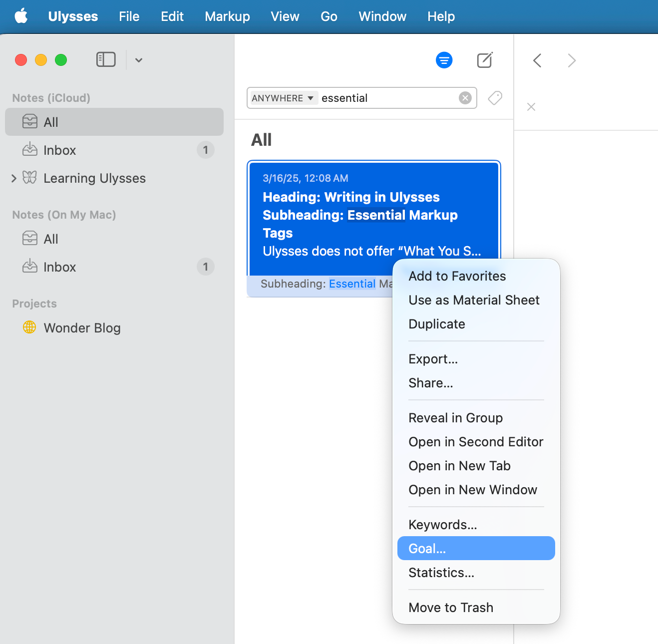Screen dimensions: 658x644
Task: Toggle the sidebar visibility icon
Action: tap(106, 60)
